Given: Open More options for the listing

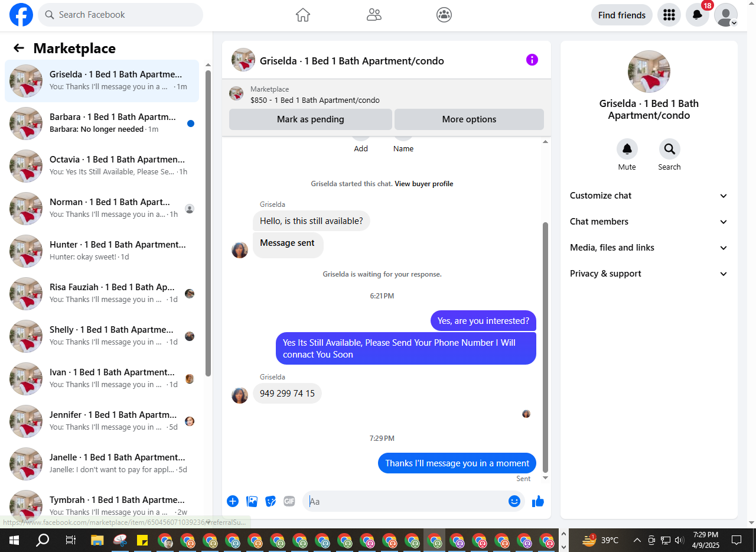Looking at the screenshot, I should [x=469, y=119].
